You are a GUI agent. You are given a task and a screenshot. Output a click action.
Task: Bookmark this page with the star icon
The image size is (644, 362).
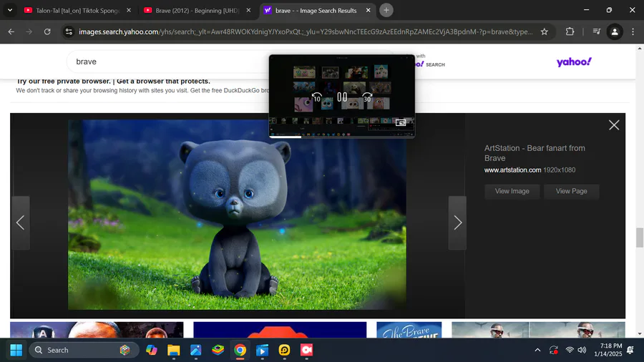[545, 31]
